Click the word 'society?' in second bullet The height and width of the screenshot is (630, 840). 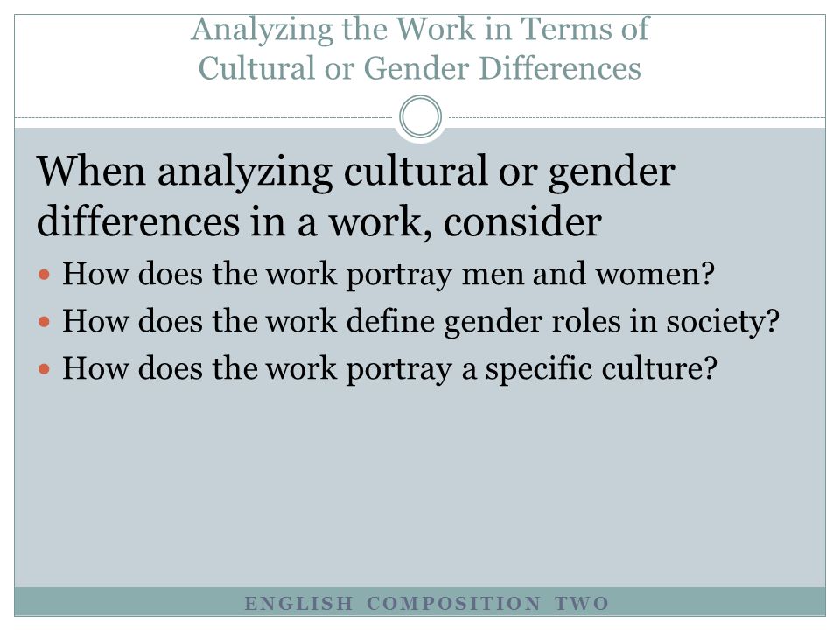pyautogui.click(x=723, y=323)
